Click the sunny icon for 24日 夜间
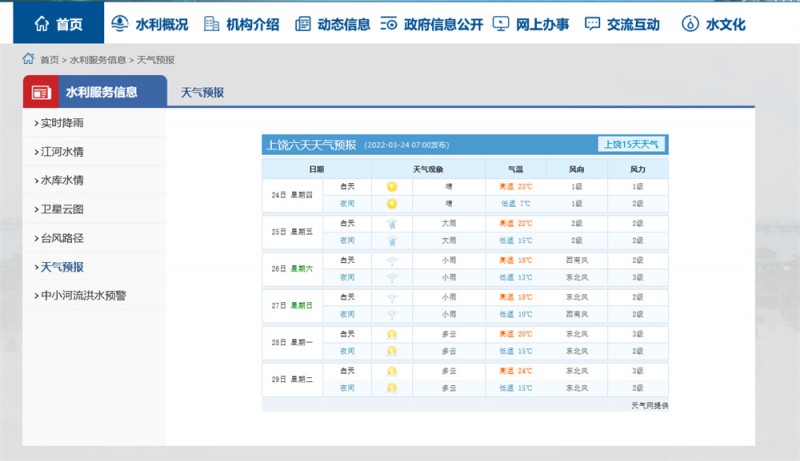This screenshot has width=800, height=461. [x=392, y=204]
